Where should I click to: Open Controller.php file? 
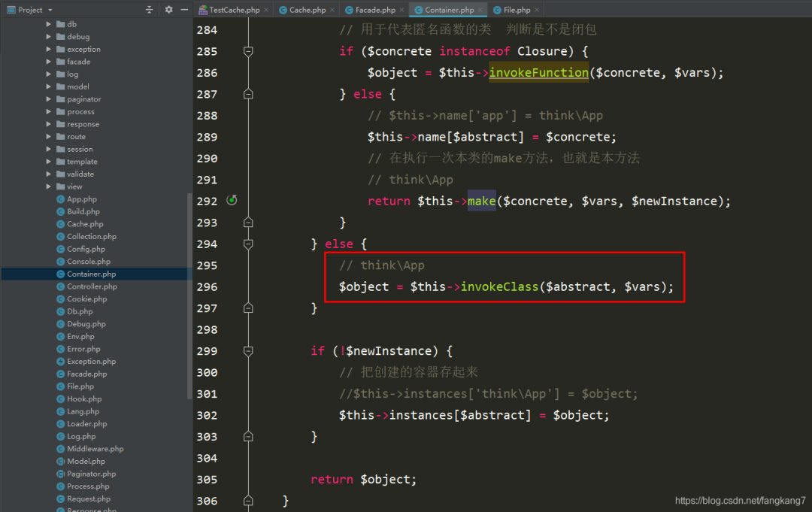(87, 286)
